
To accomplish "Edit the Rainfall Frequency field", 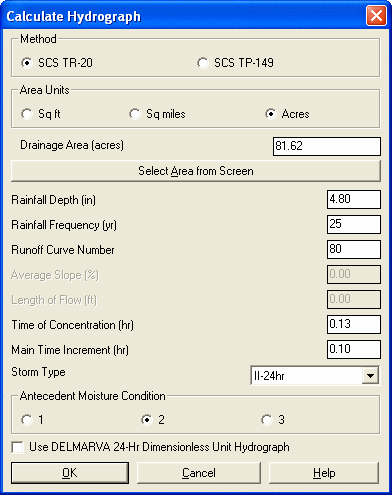I will click(x=354, y=224).
